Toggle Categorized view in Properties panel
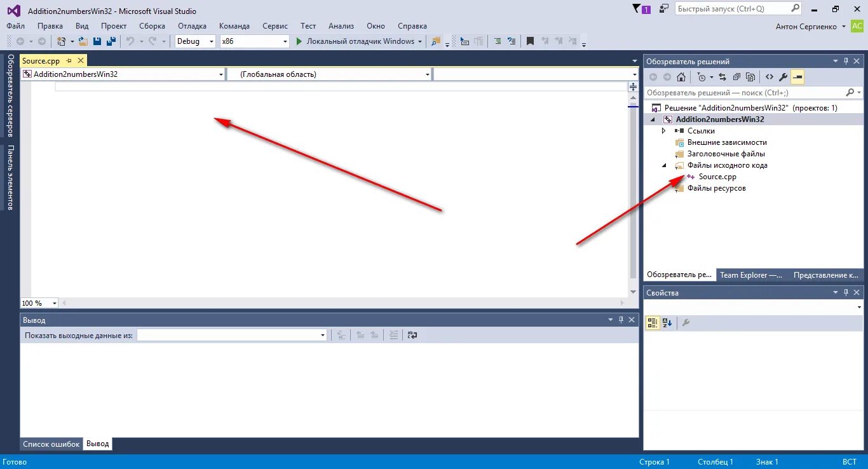 (x=653, y=323)
